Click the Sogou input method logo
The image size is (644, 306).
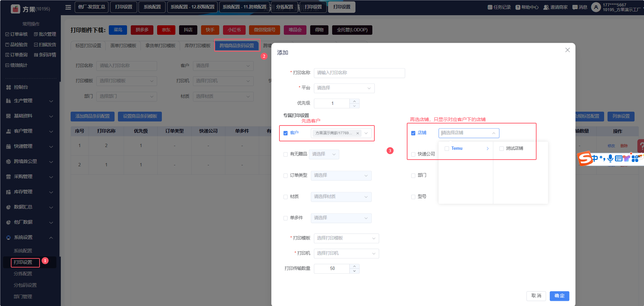[x=585, y=158]
